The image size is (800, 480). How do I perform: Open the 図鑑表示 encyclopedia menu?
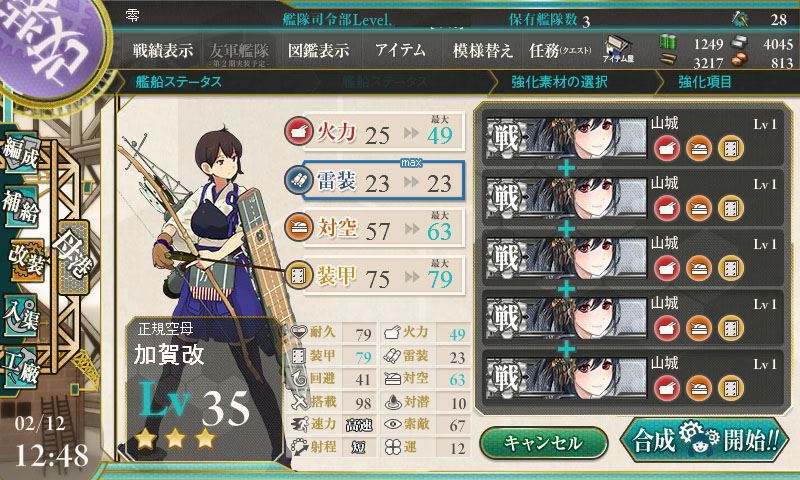318,50
